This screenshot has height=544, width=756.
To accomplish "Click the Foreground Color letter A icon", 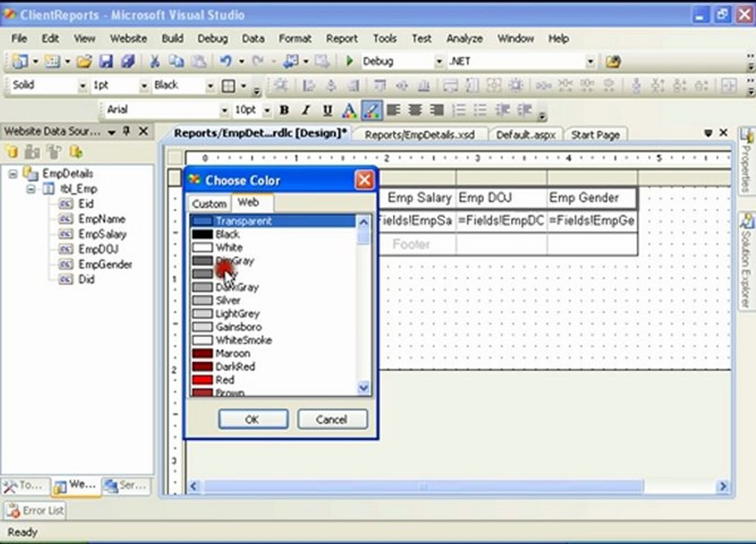I will (349, 110).
